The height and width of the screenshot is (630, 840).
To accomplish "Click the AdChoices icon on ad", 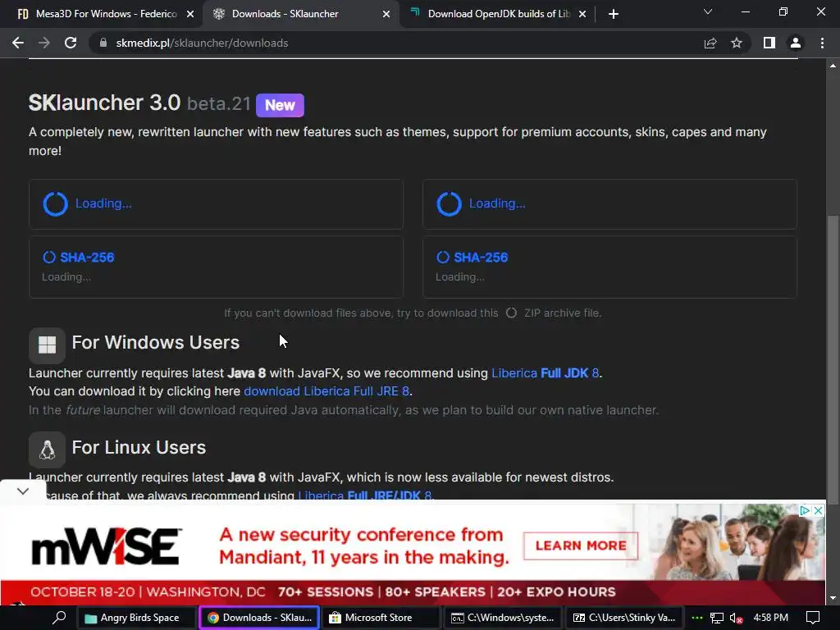I will 805,510.
